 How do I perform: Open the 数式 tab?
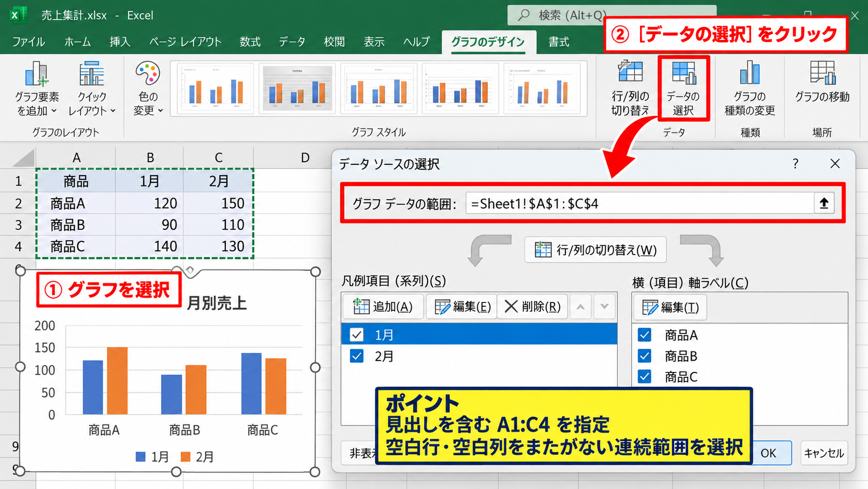250,42
